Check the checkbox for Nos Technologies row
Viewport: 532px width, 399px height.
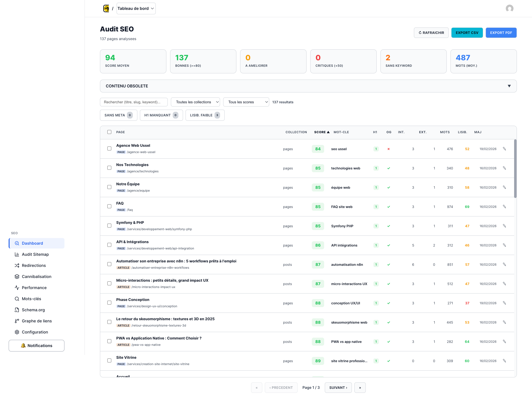point(109,168)
